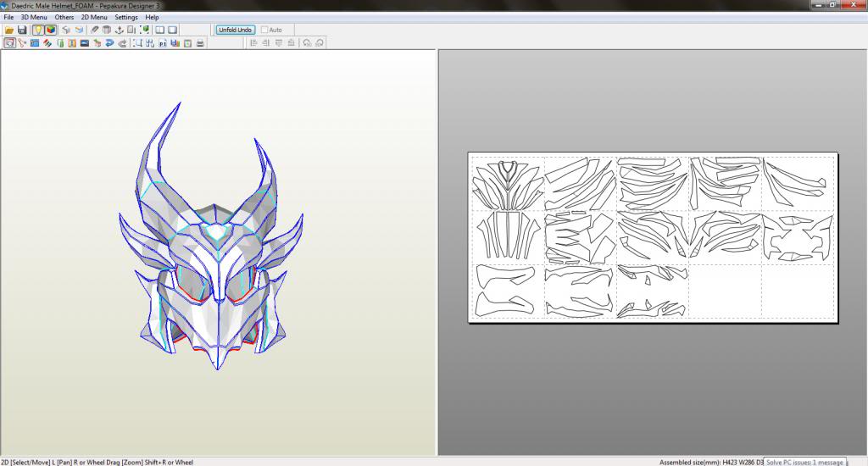868x466 pixels.
Task: Click the Unfold Undo button
Action: tap(236, 30)
